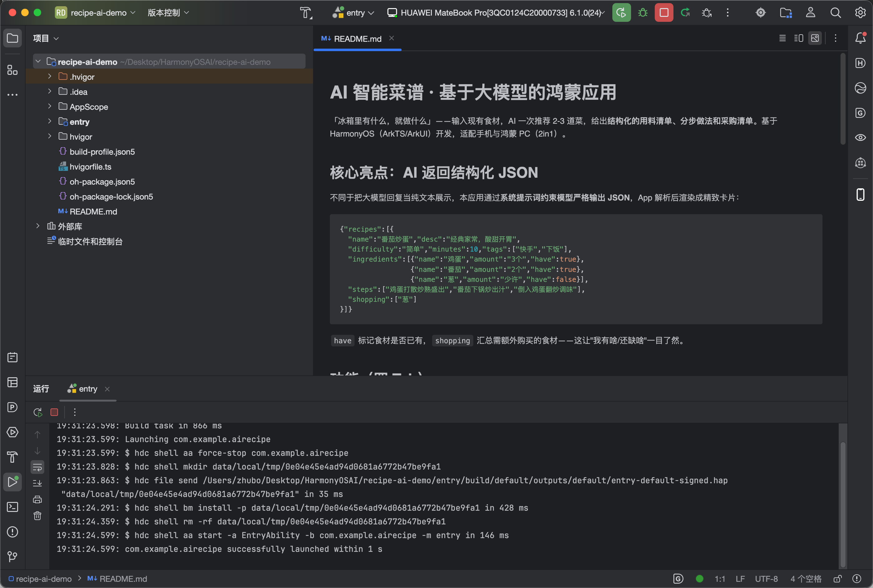Run the entry configuration with green run button
Image resolution: width=873 pixels, height=588 pixels.
pyautogui.click(x=621, y=13)
